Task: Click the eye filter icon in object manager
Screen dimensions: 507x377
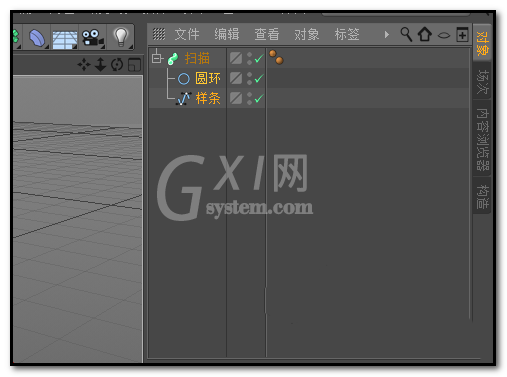Action: (444, 35)
